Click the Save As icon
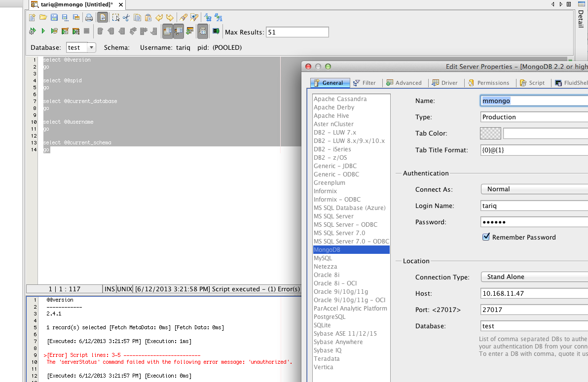Screen dimensions: 588x382 tap(65, 18)
